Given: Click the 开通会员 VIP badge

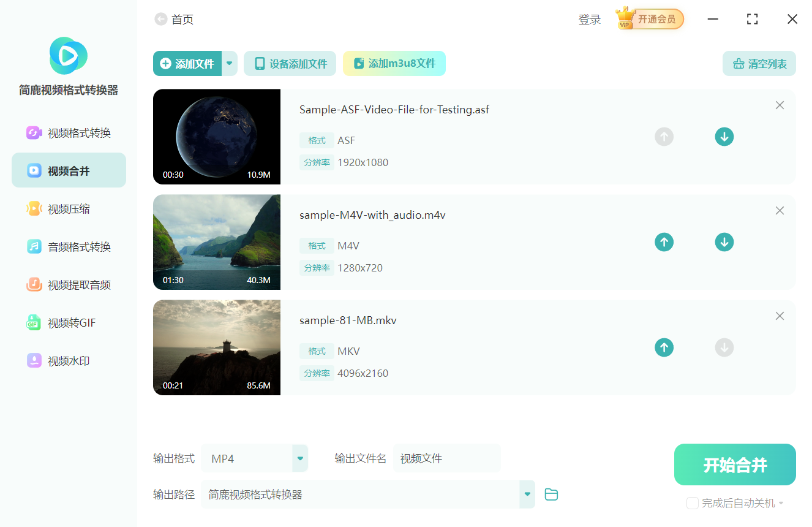Looking at the screenshot, I should tap(649, 18).
